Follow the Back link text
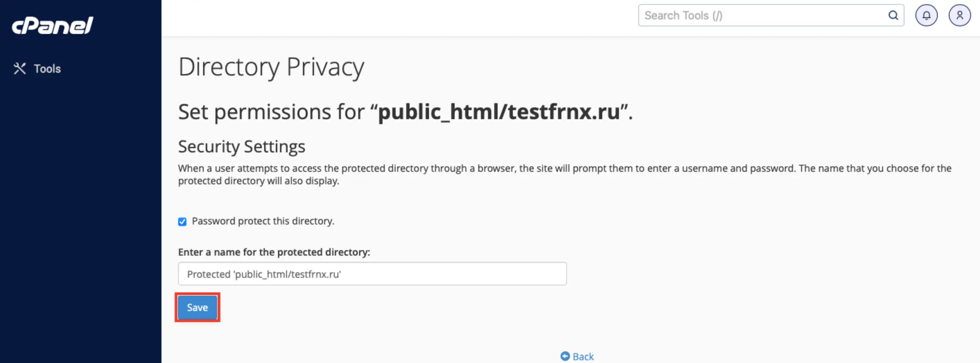980x363 pixels. click(583, 356)
